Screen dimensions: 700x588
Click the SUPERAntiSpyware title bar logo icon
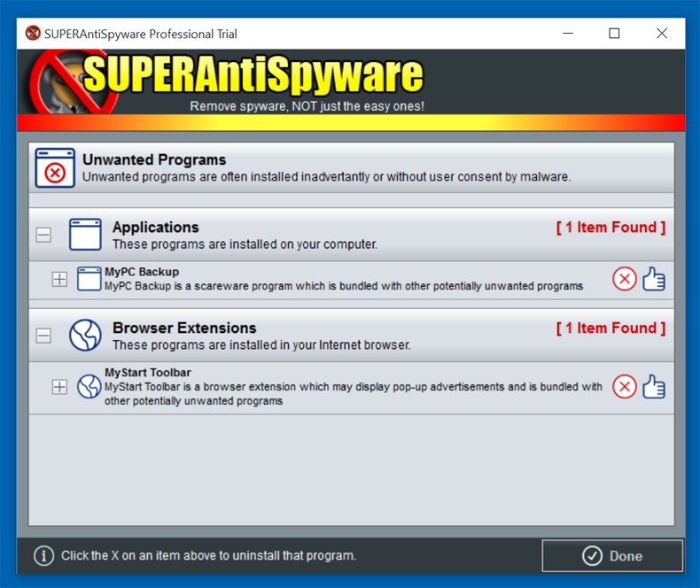pos(33,33)
